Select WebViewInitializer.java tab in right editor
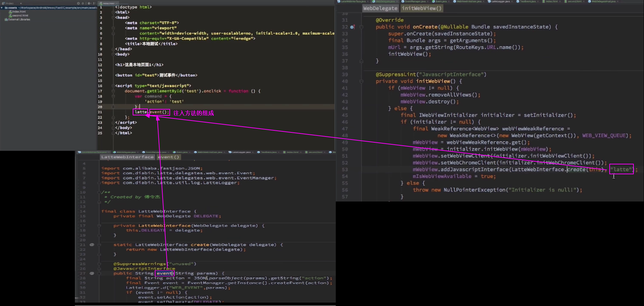 tap(468, 2)
